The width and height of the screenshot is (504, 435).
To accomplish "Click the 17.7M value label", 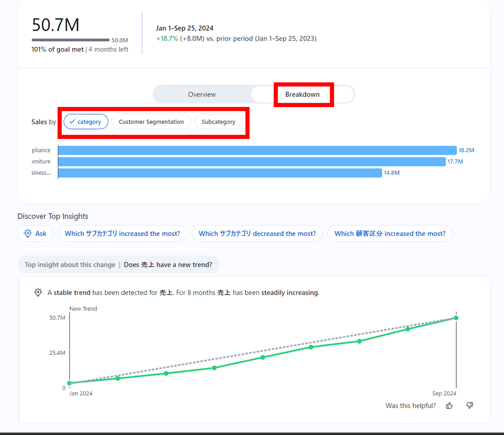I will click(x=455, y=162).
